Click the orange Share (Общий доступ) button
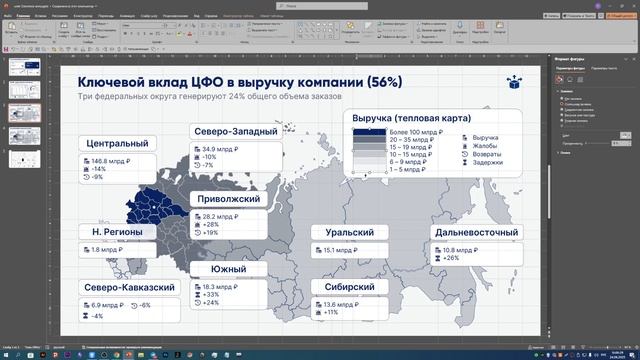This screenshot has height=360, width=640. 621,16
